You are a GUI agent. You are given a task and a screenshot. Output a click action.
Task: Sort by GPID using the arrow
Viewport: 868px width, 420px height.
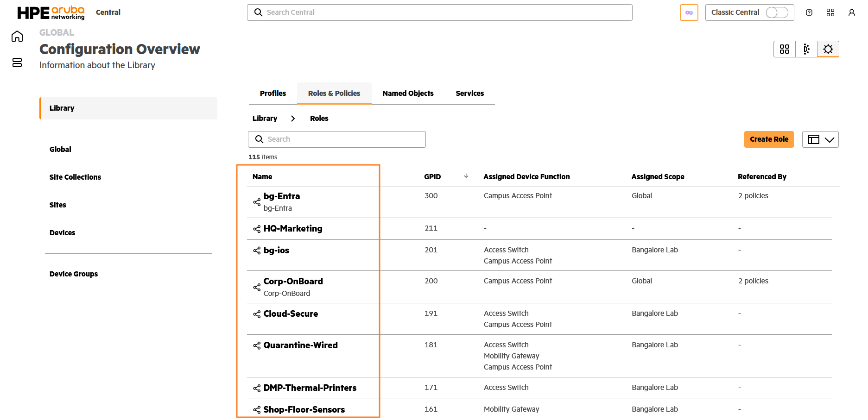pos(466,176)
